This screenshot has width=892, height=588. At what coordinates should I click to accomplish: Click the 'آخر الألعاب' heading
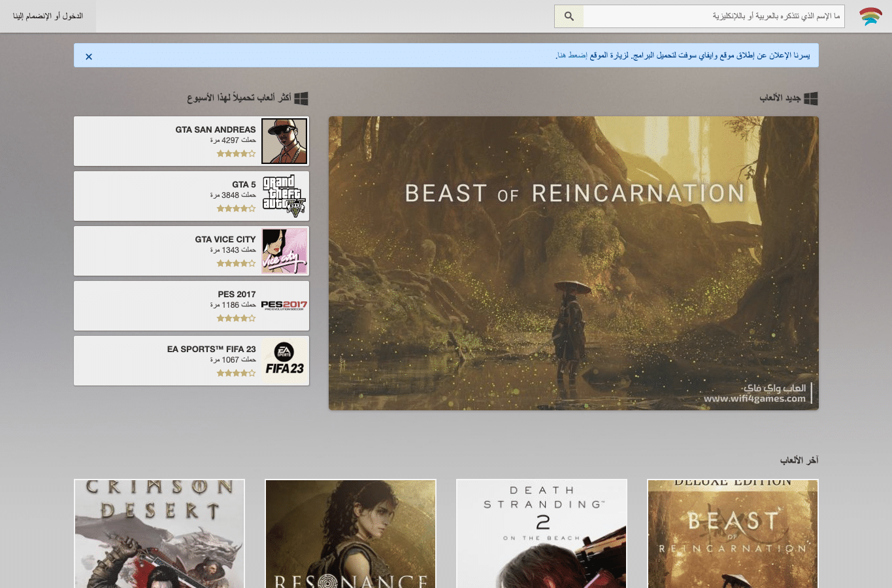pyautogui.click(x=799, y=460)
